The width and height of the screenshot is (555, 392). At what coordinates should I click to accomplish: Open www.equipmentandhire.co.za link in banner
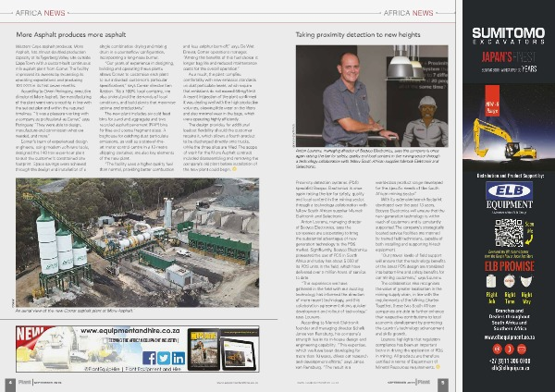click(x=130, y=331)
